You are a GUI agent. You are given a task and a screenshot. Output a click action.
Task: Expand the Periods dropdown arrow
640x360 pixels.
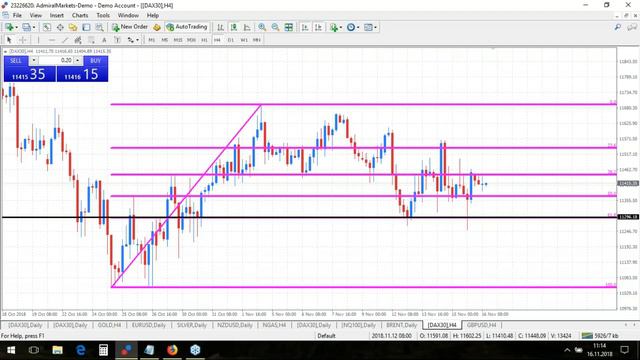tap(358, 27)
